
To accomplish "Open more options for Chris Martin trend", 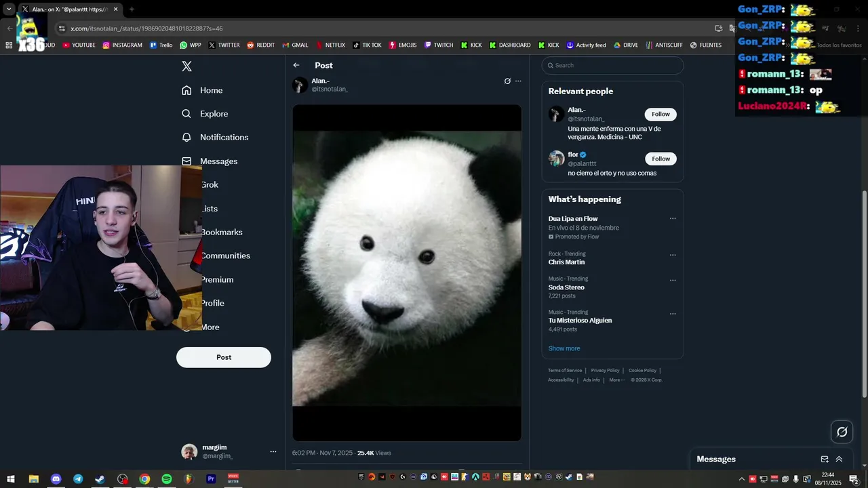I will (x=673, y=255).
